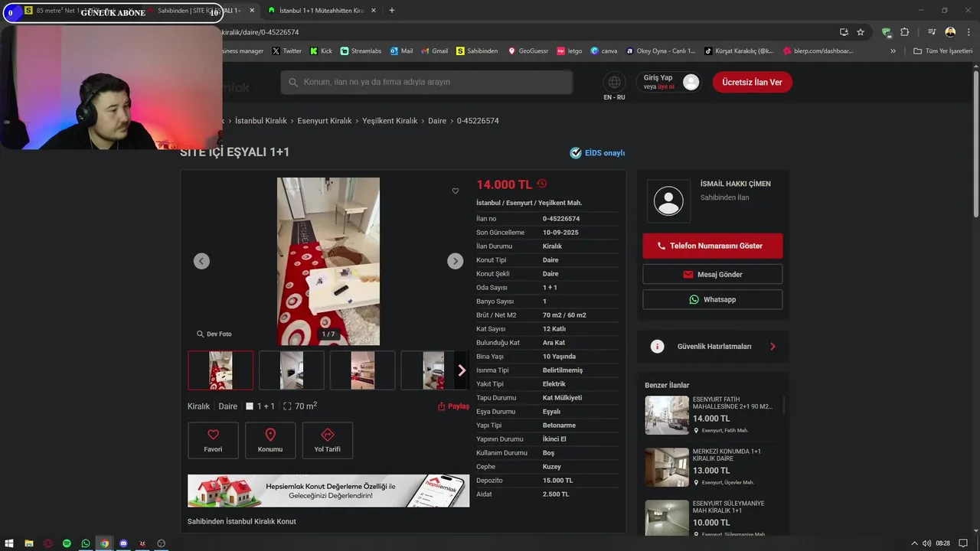Open the Kürşat Karakılıç TikTok bookmark

coord(739,51)
